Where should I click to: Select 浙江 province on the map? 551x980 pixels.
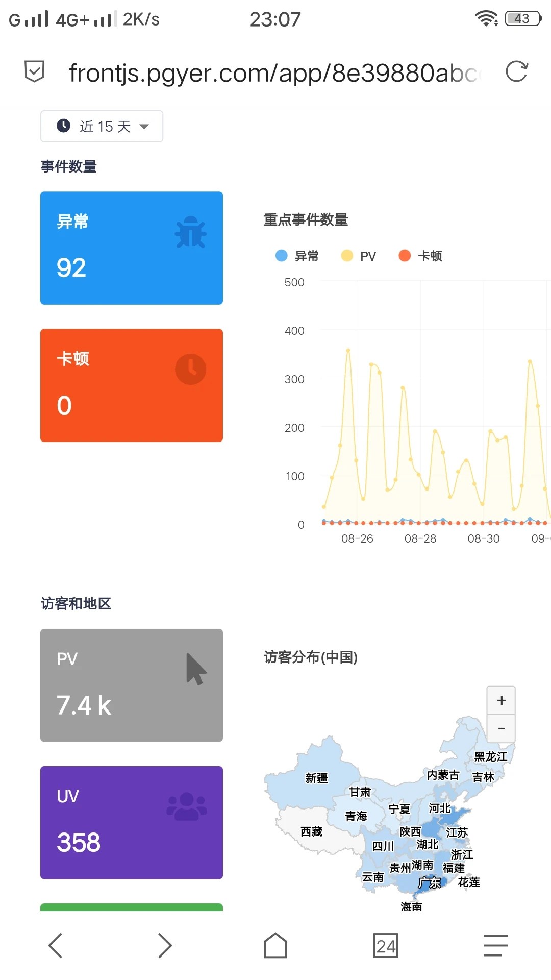point(462,854)
